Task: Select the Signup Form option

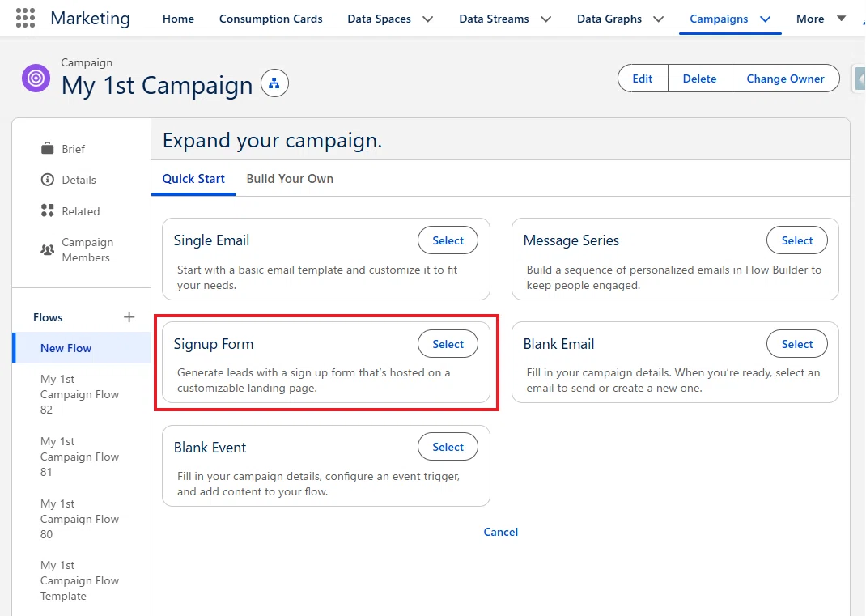Action: pos(448,344)
